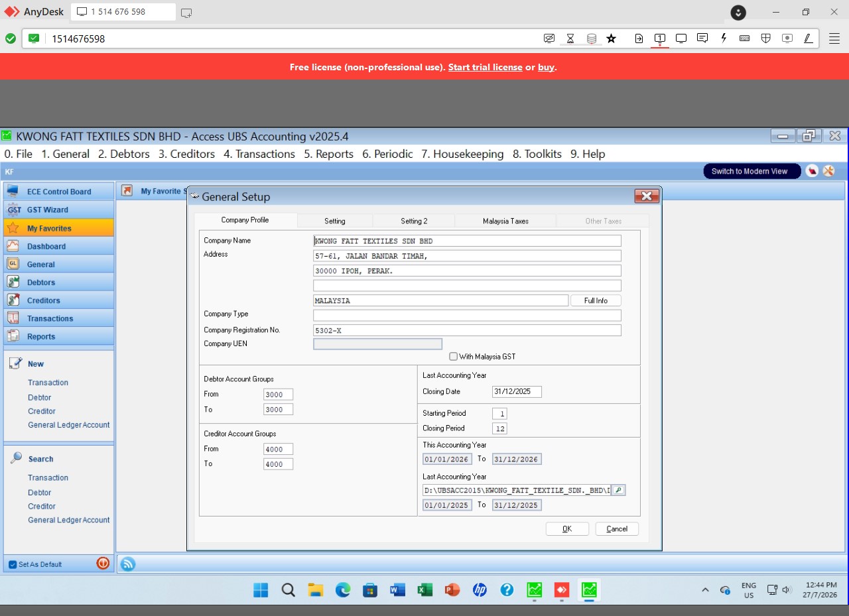Open the 0. File menu
This screenshot has height=616, width=849.
coord(19,154)
